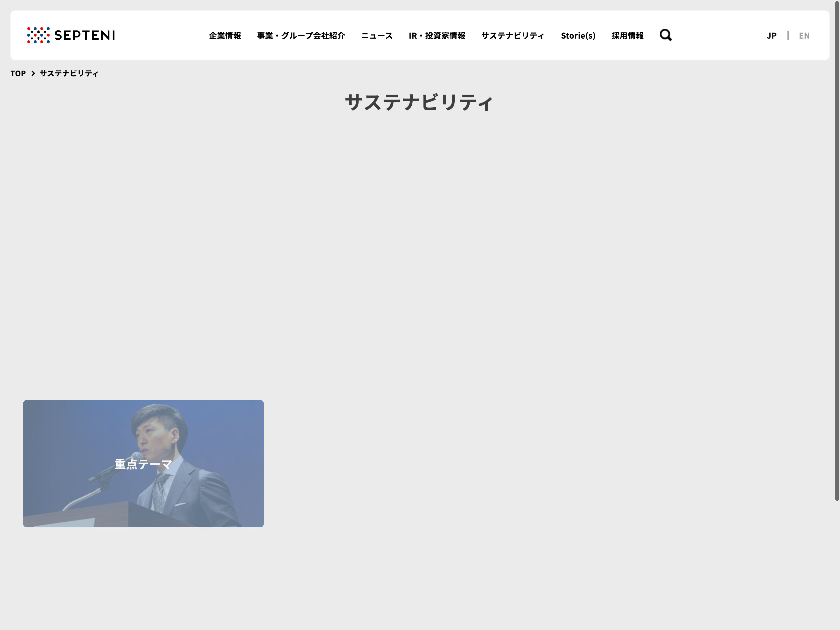Click the large サステナビリティ page heading

(419, 103)
